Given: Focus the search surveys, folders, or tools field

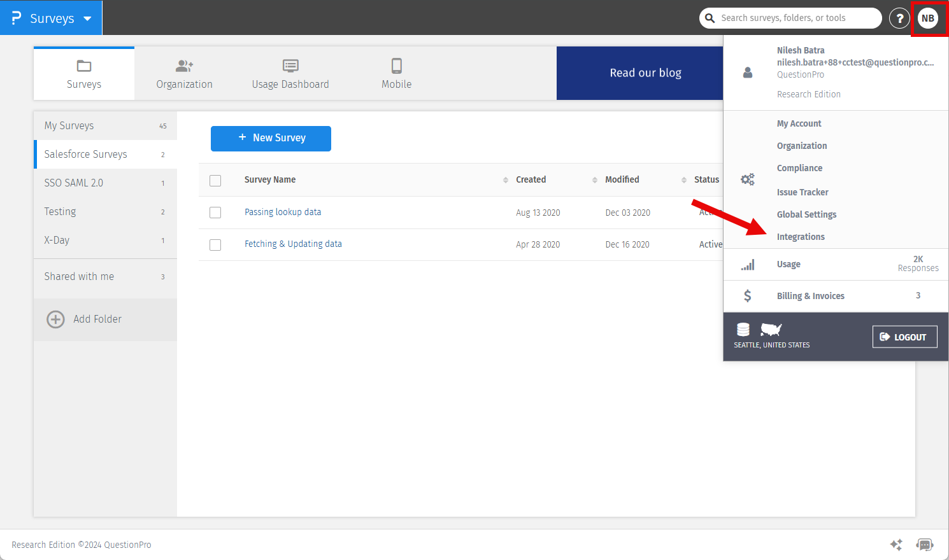Looking at the screenshot, I should coord(790,18).
